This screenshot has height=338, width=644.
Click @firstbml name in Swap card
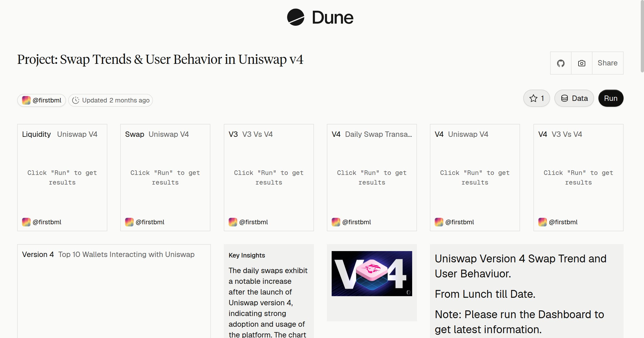[150, 222]
